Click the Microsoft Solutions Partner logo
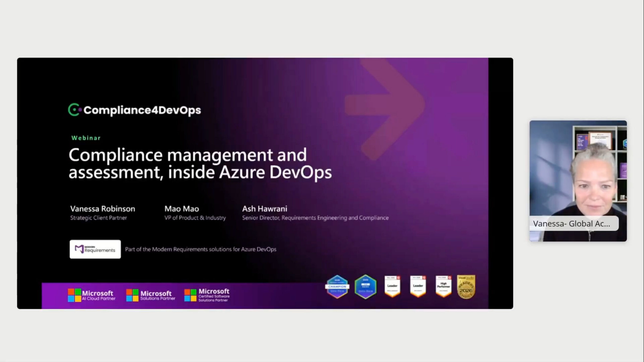The width and height of the screenshot is (644, 362). [151, 295]
